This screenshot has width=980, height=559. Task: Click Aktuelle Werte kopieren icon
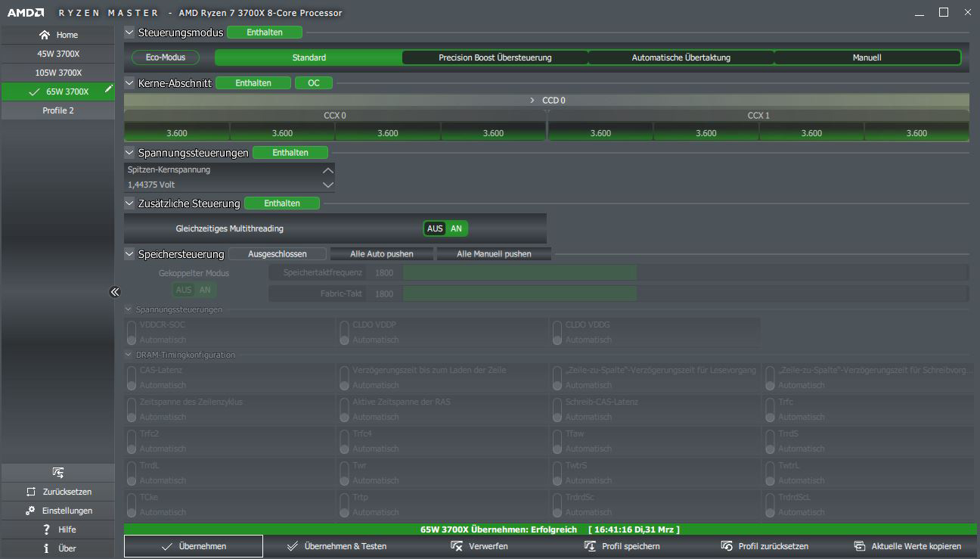click(860, 546)
